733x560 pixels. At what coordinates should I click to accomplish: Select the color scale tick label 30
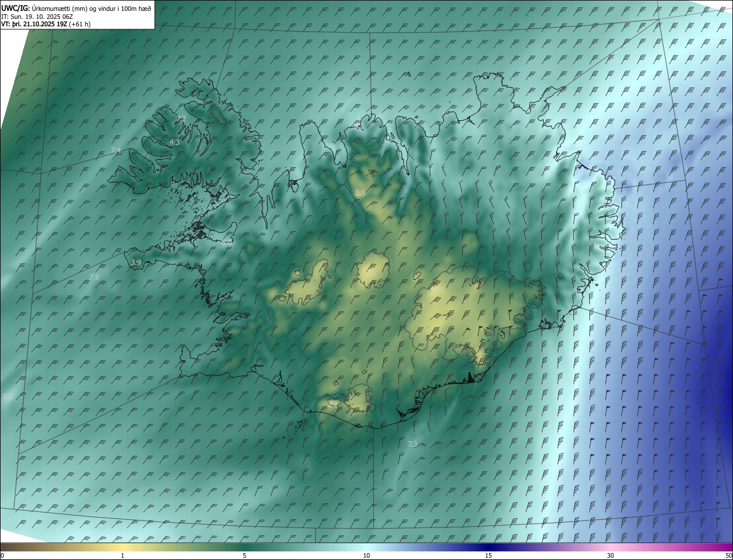610,555
